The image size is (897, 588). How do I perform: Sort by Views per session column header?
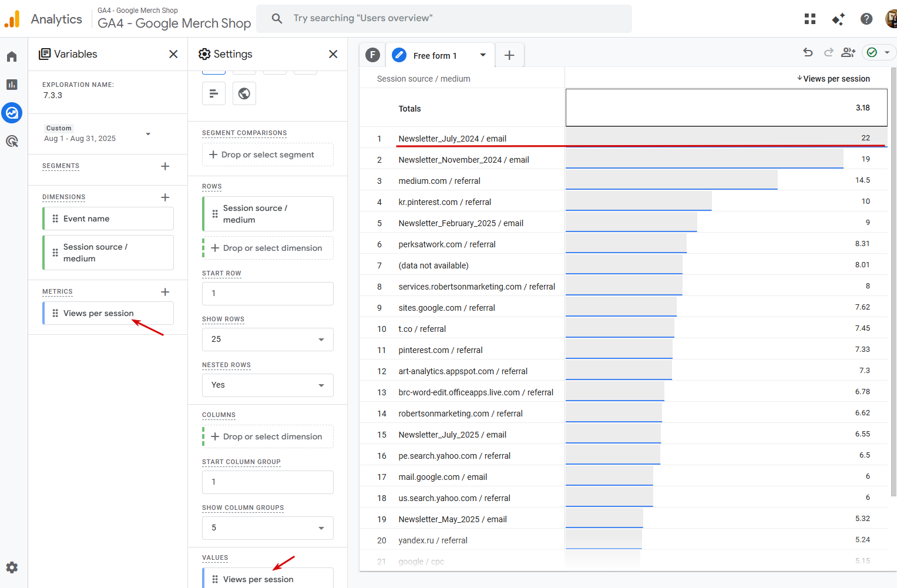click(x=836, y=79)
